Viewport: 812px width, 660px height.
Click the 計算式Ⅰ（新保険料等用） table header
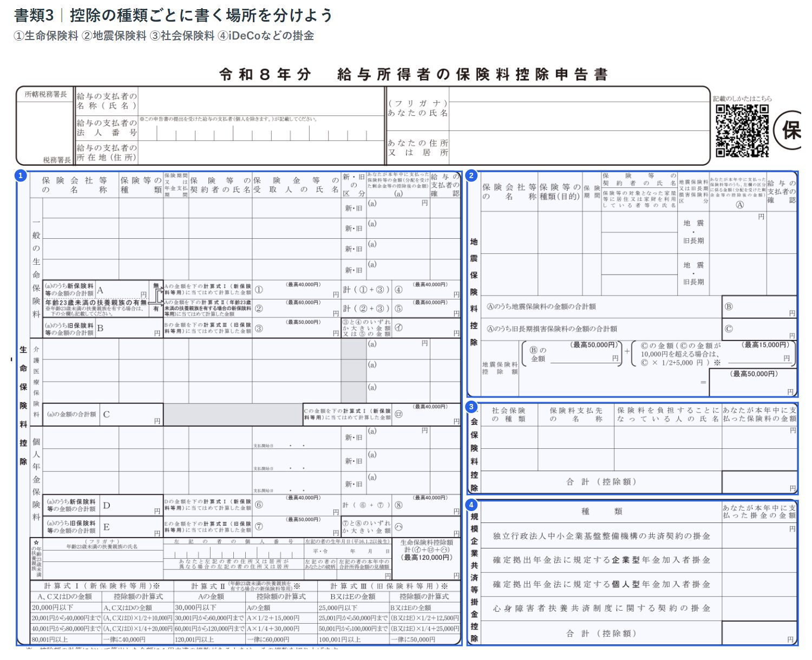(x=102, y=586)
